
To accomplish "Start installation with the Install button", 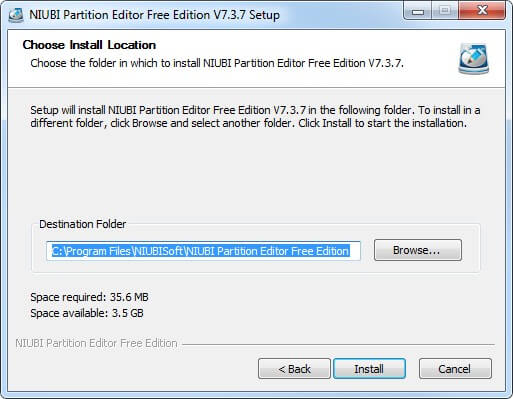I will coord(369,369).
